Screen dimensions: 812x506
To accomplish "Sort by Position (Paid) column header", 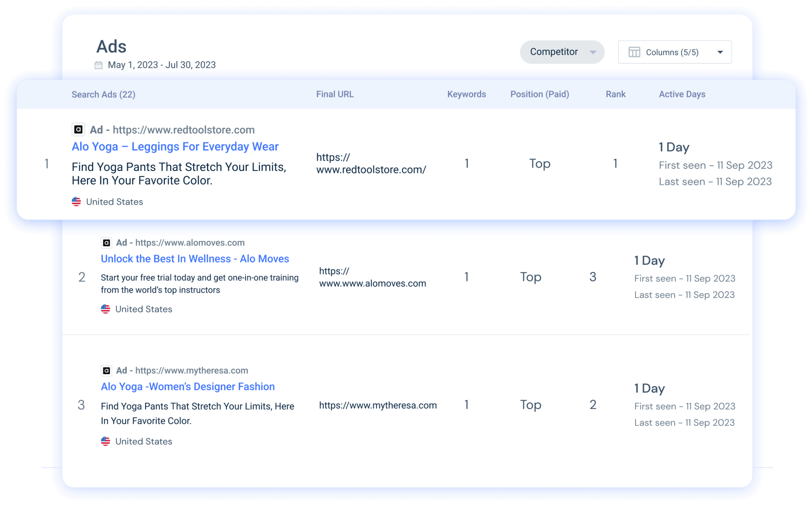I will [x=539, y=94].
